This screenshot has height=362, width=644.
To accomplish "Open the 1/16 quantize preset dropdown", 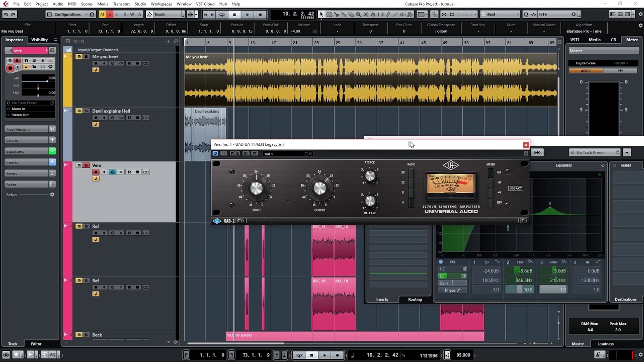I will point(553,15).
